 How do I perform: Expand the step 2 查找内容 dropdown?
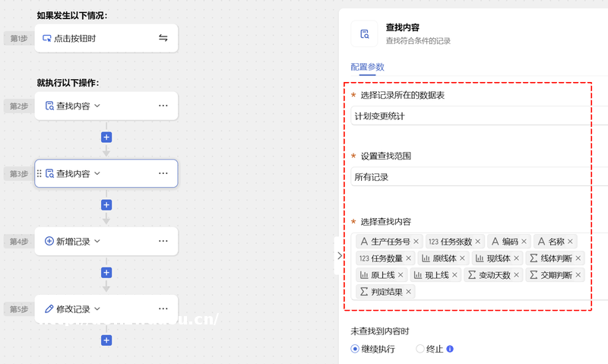[97, 106]
